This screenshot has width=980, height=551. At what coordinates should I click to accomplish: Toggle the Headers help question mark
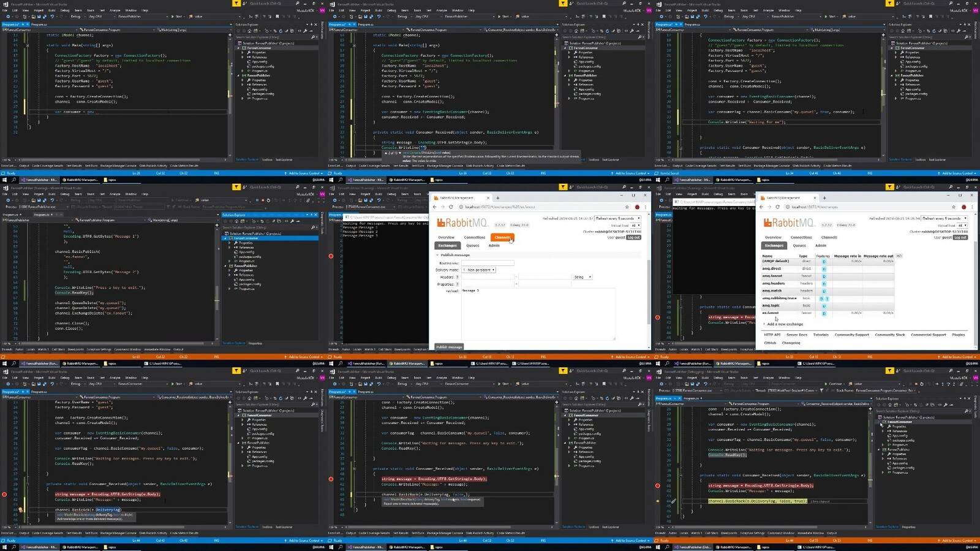point(458,277)
